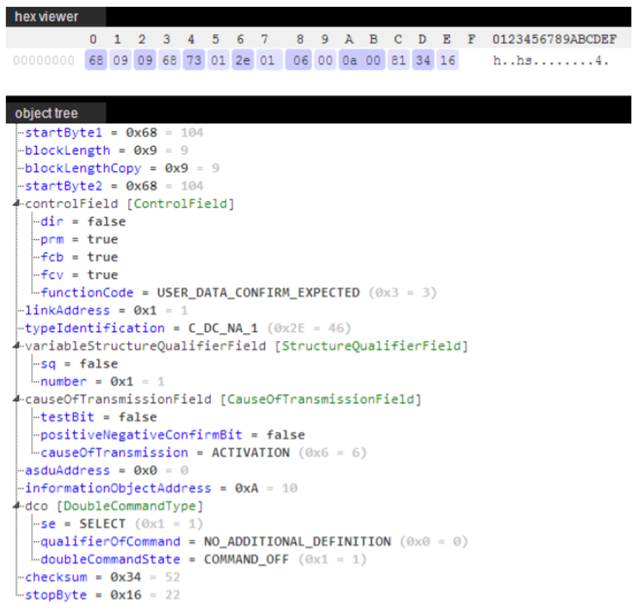Click hex byte 73 in row
The width and height of the screenshot is (640, 615).
point(190,61)
